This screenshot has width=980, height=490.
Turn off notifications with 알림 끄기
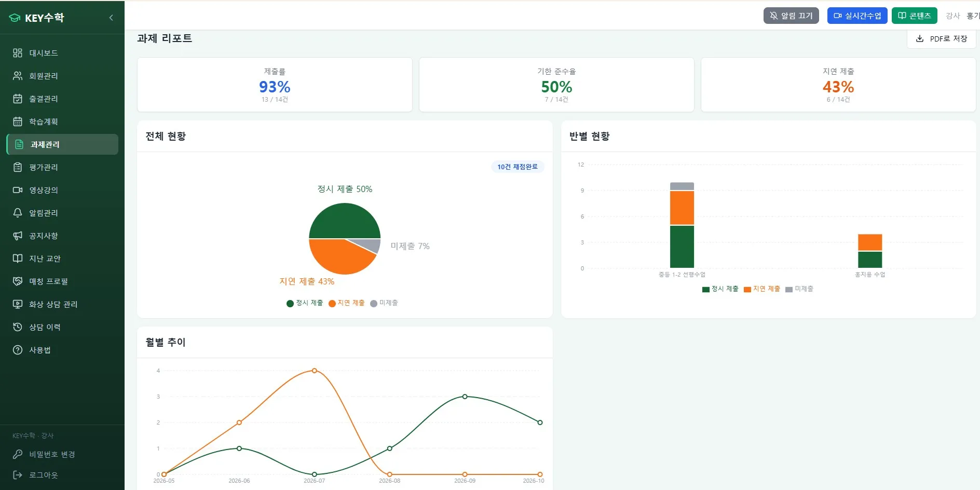(x=791, y=16)
